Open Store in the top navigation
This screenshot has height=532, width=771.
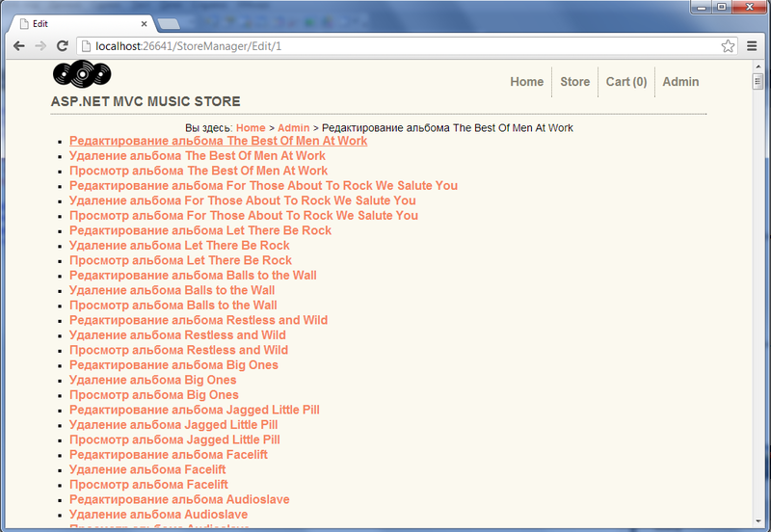pyautogui.click(x=574, y=82)
